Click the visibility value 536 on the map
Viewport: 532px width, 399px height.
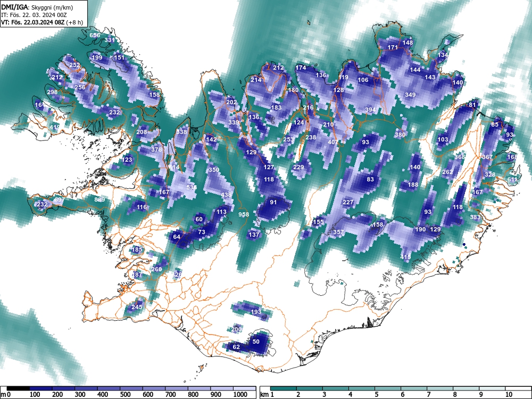pos(192,187)
